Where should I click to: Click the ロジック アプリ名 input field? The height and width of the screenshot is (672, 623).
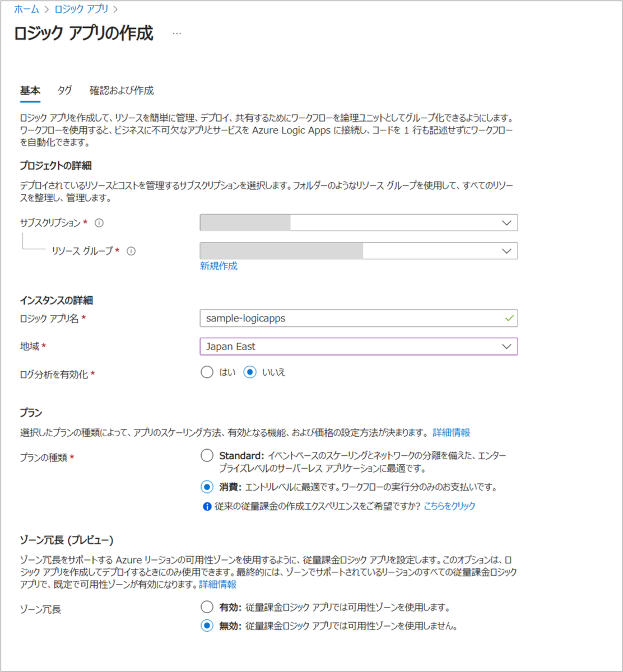(359, 318)
